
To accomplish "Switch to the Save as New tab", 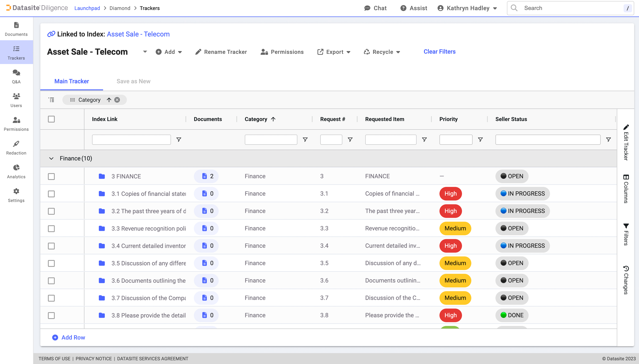I will click(133, 81).
